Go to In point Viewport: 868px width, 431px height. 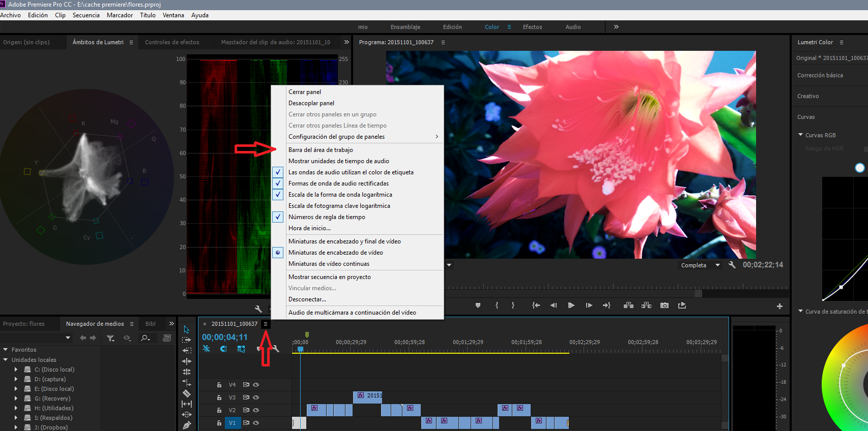tap(536, 305)
